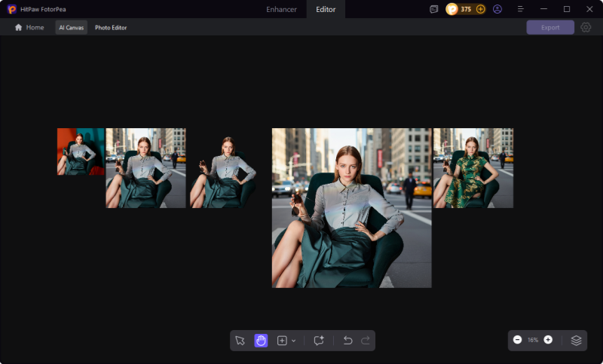
Task: Select the AI Canvas mode
Action: (x=71, y=27)
